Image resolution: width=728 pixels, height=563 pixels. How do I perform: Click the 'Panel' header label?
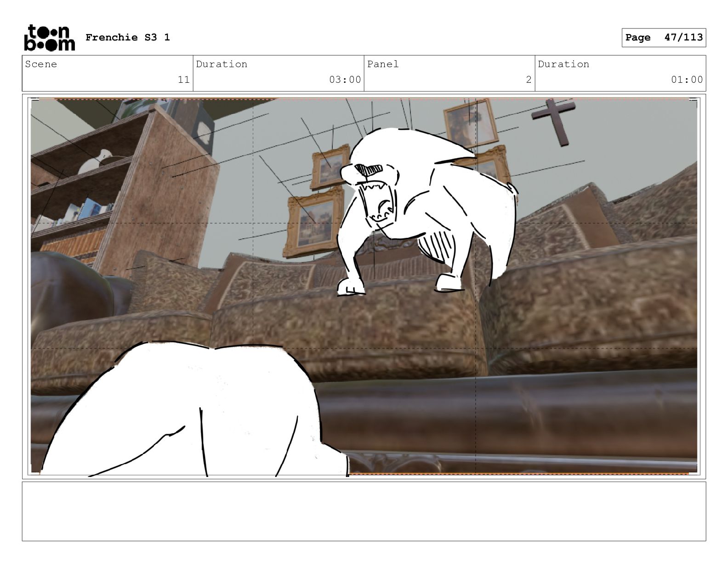tap(383, 64)
